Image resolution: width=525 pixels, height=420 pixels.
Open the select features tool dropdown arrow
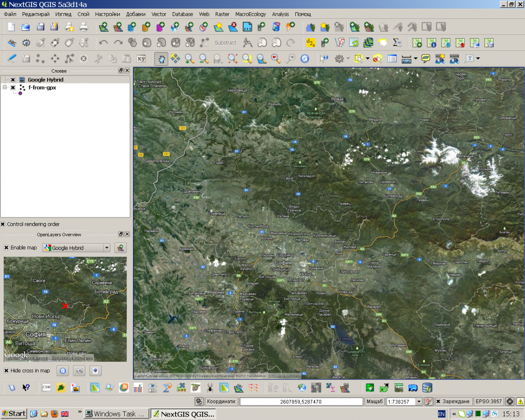coord(367,59)
